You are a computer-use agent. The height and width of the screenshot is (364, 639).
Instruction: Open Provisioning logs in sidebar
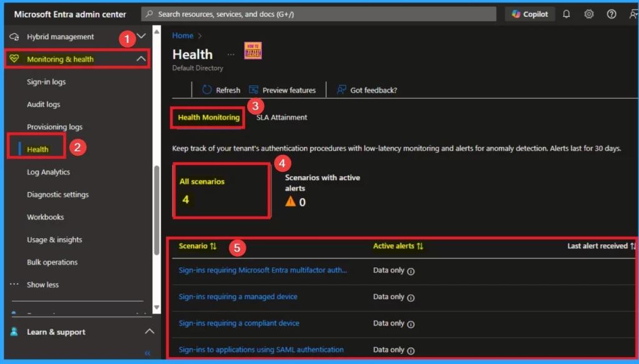pos(55,127)
